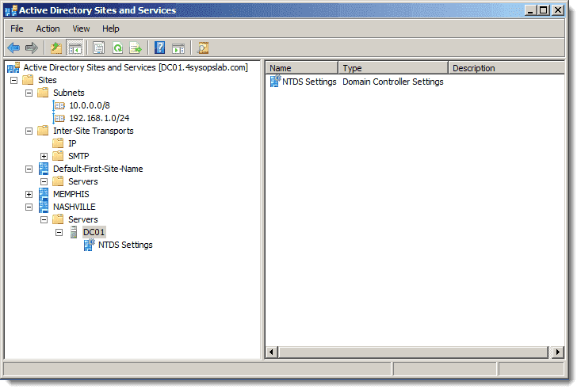Expand the MEMPHIS site node
This screenshot has width=581, height=392.
(x=29, y=194)
